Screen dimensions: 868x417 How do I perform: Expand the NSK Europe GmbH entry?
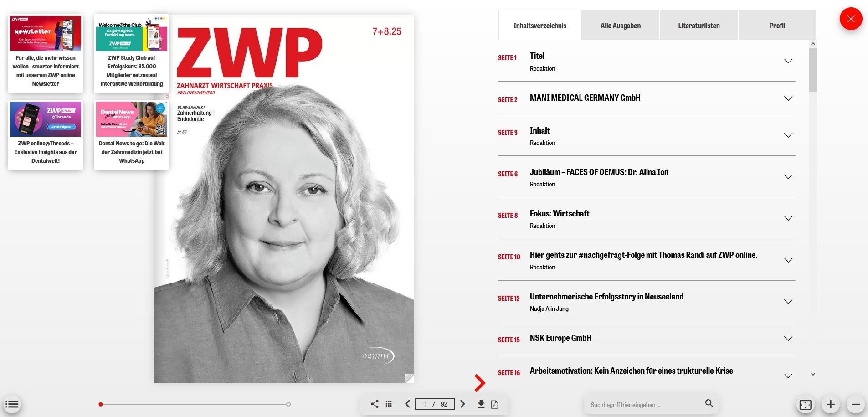[788, 339]
